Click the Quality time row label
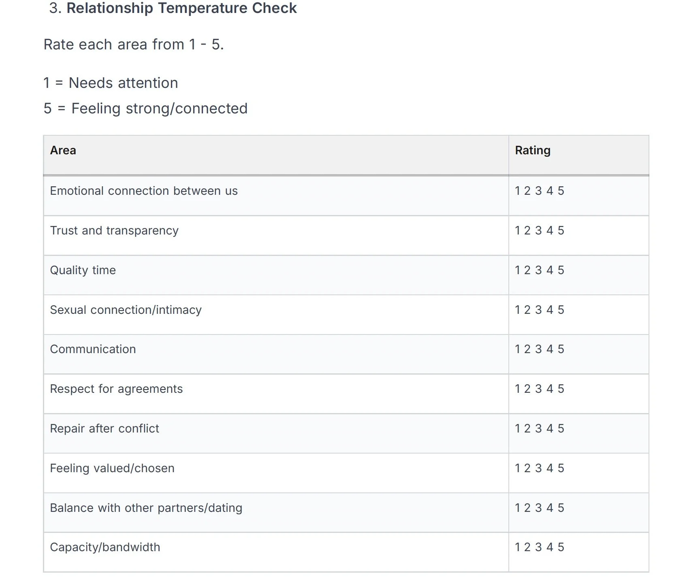This screenshot has height=588, width=700. click(x=83, y=270)
